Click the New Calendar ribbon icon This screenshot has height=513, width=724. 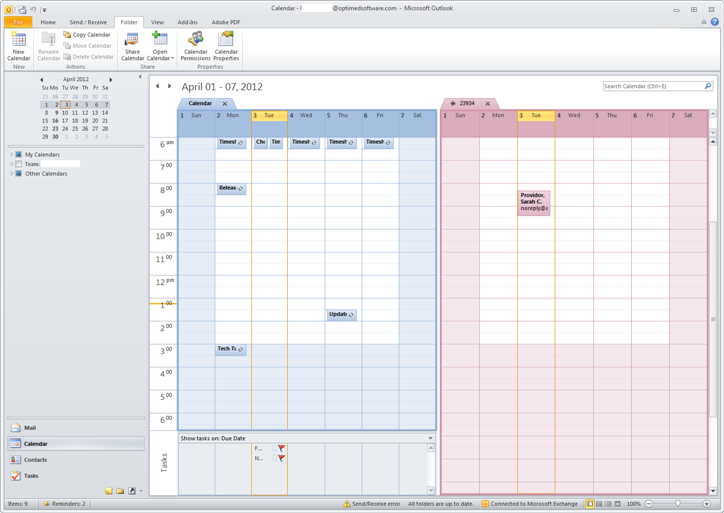coord(18,46)
